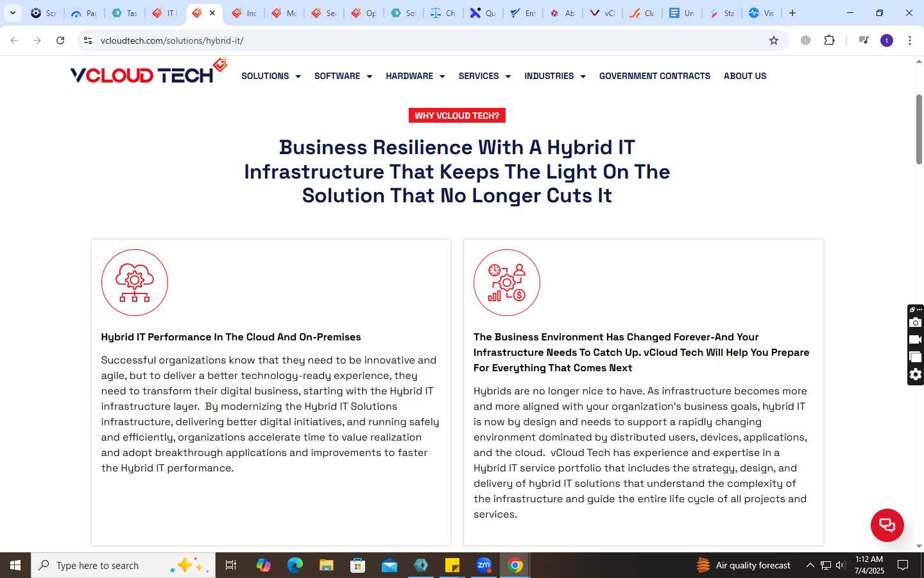Screen dimensions: 924x578
Task: Click the taskbar search box
Action: [x=123, y=565]
